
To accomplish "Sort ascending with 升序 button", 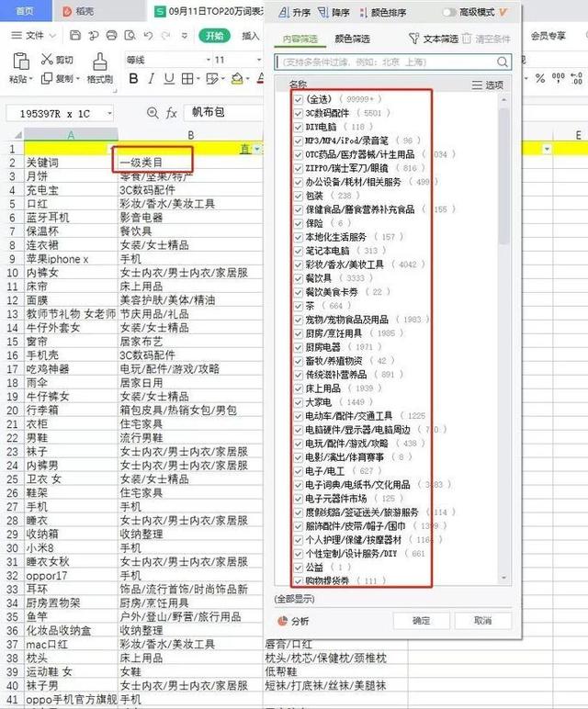I will coord(294,13).
